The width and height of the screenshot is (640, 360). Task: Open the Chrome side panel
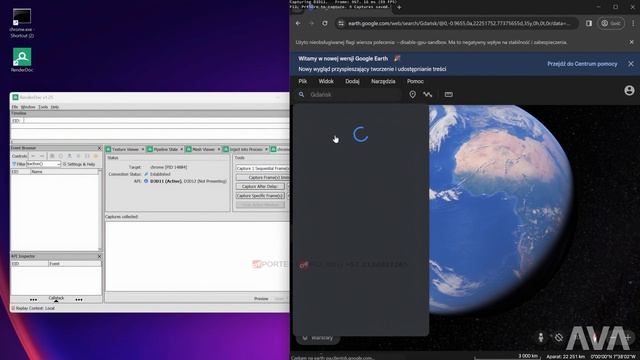(x=589, y=23)
